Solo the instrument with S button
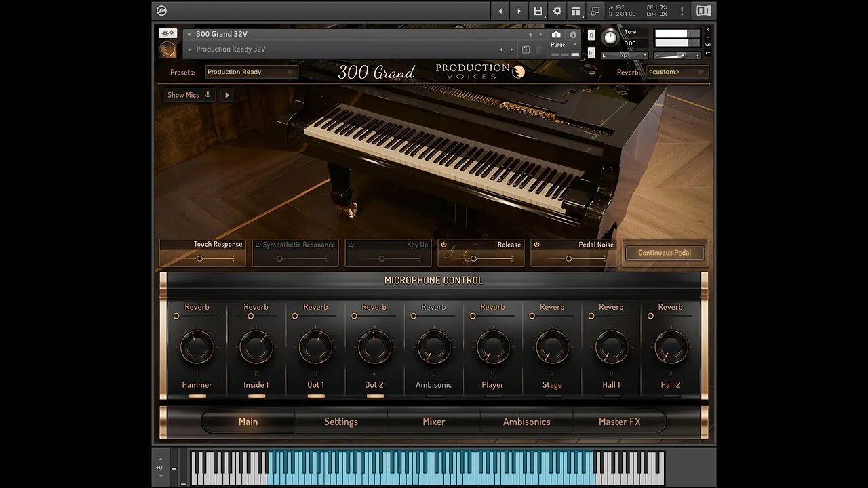Image resolution: width=868 pixels, height=488 pixels. (x=591, y=35)
